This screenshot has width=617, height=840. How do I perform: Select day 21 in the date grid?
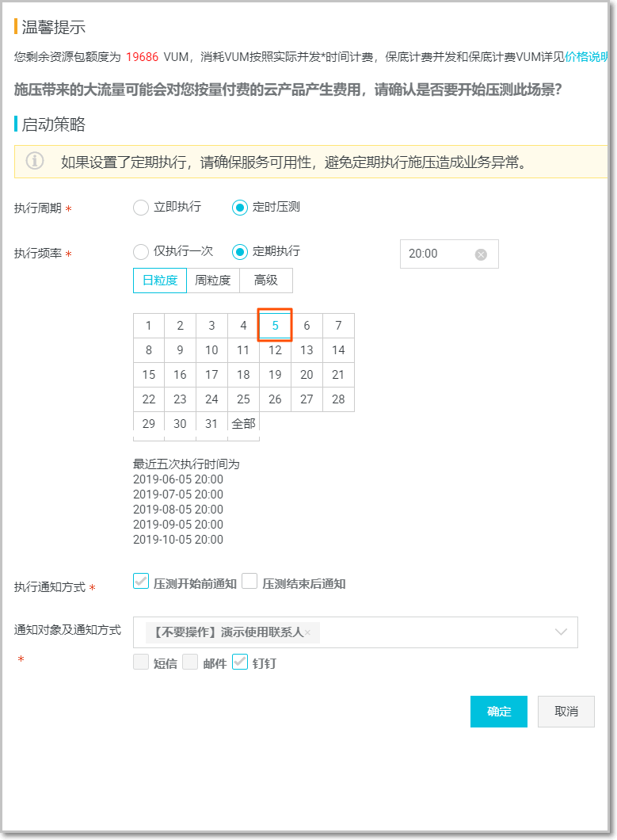coord(338,375)
